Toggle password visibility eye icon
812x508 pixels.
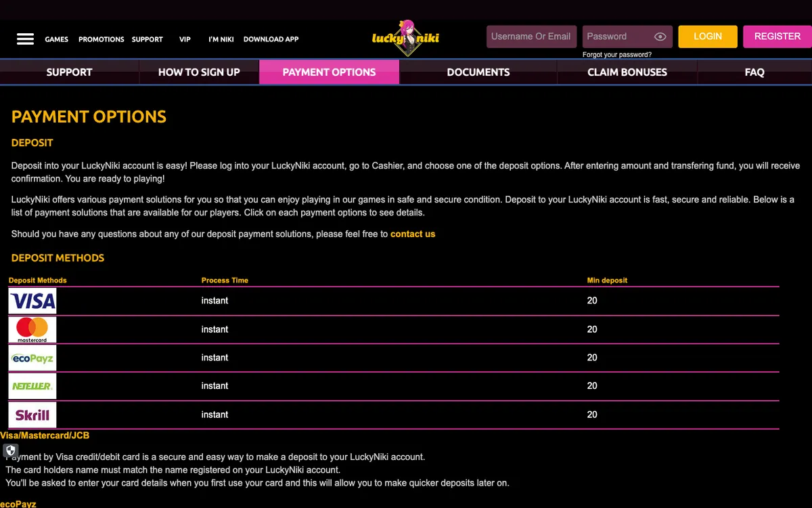point(660,37)
